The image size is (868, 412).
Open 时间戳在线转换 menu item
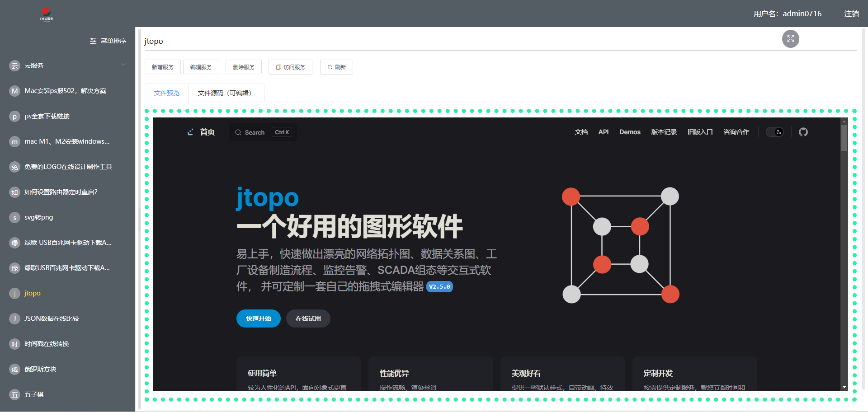coord(67,344)
